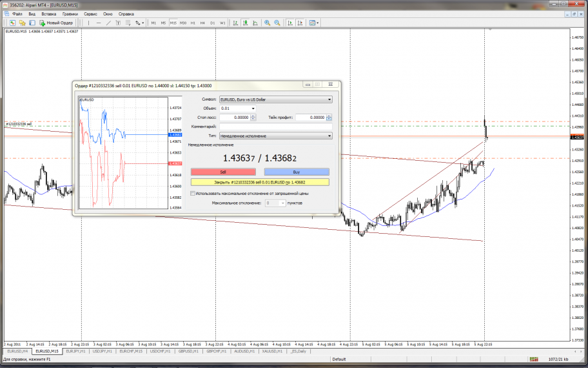This screenshot has width=588, height=368.
Task: Adjust the Тейк профит stepper arrows
Action: 329,118
